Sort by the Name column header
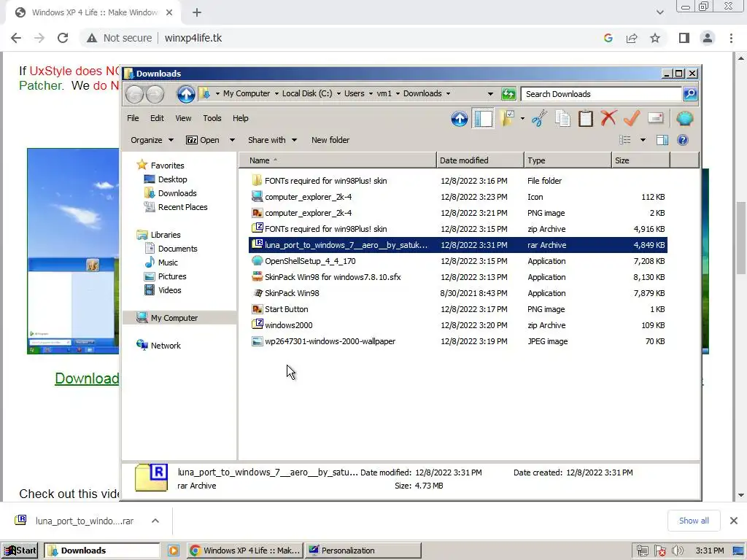The image size is (747, 560). (337, 160)
